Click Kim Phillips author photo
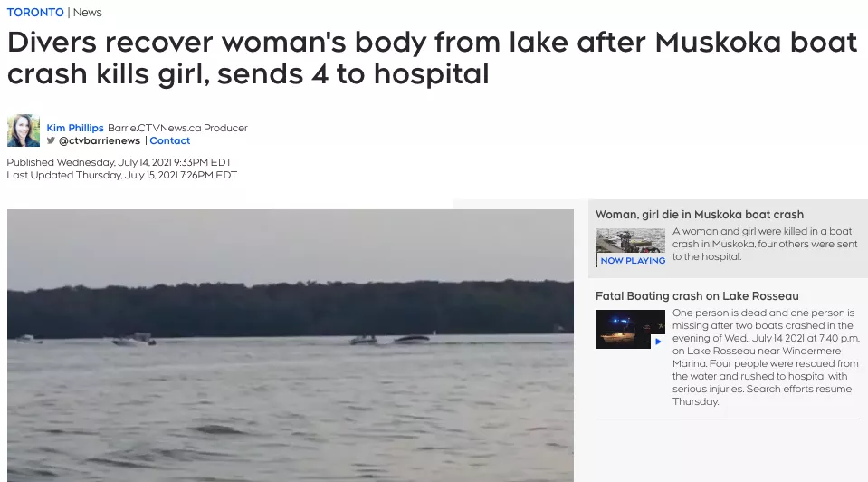The height and width of the screenshot is (482, 868). coord(24,130)
